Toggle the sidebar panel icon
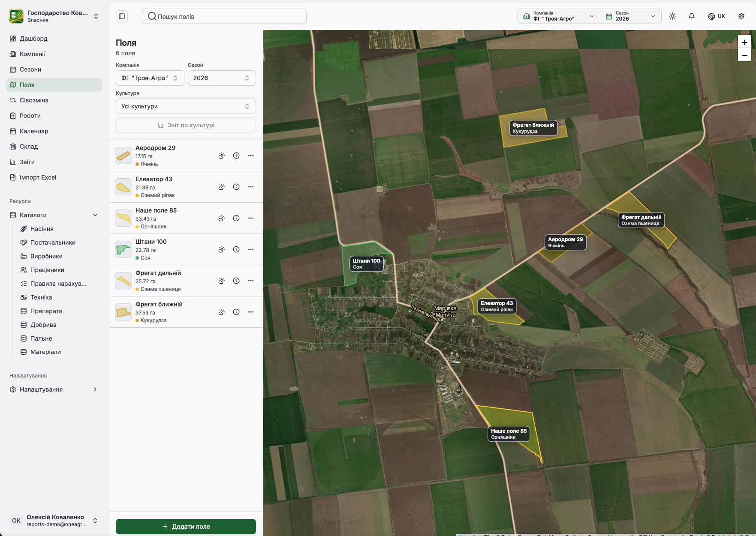Image resolution: width=756 pixels, height=536 pixels. pos(122,16)
